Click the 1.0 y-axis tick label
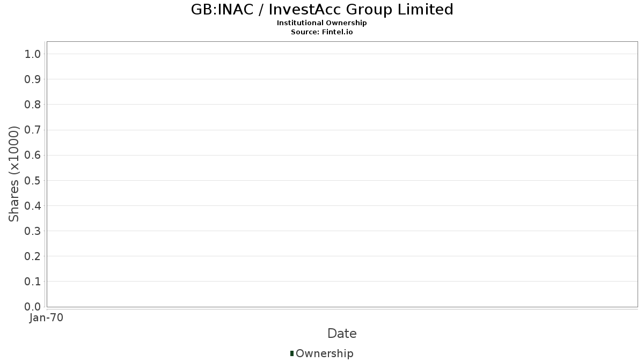 tap(32, 54)
